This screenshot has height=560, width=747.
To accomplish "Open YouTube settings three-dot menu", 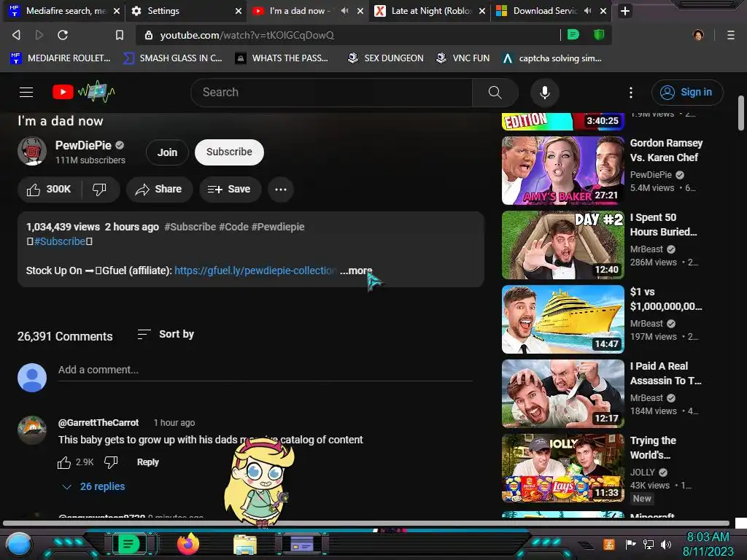I will (631, 93).
